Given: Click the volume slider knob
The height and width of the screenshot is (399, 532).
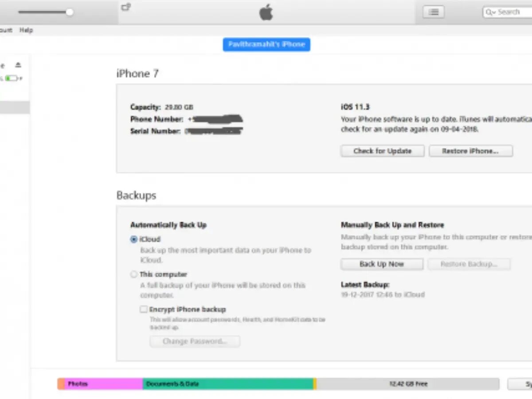Looking at the screenshot, I should [70, 12].
